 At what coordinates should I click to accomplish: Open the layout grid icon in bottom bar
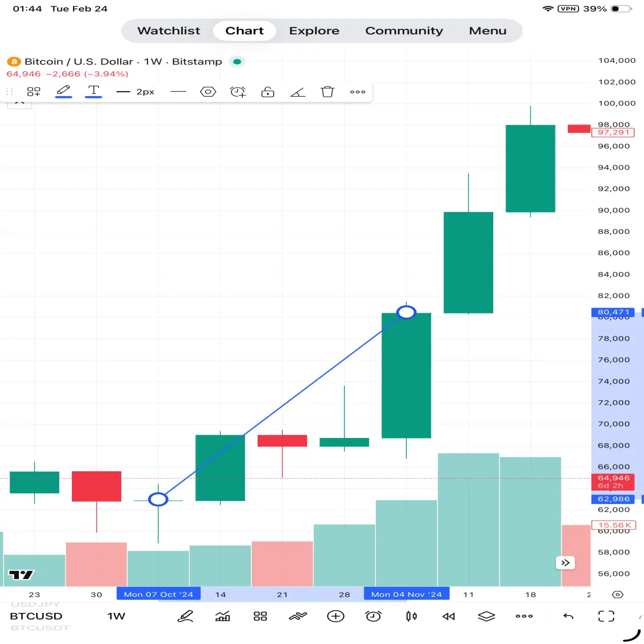[260, 616]
